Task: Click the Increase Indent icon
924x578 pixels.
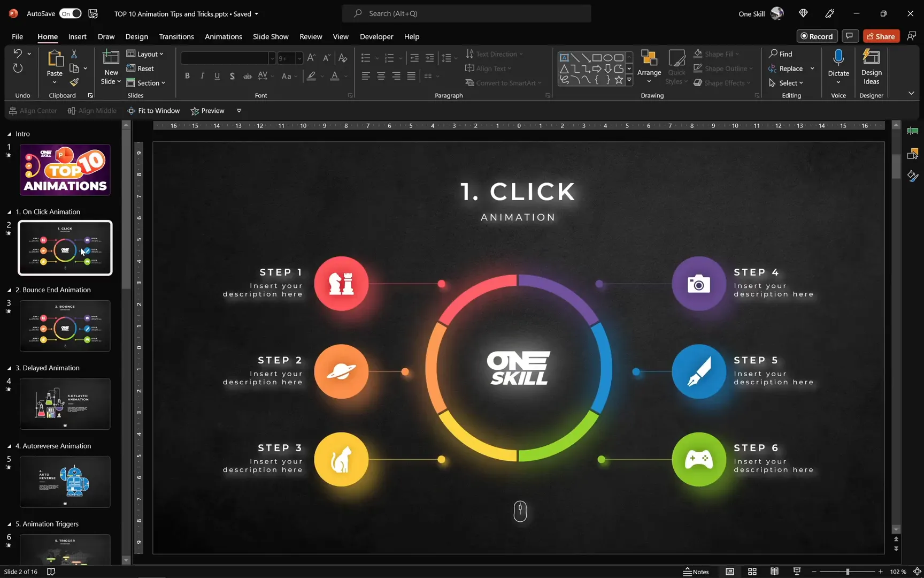Action: (429, 58)
